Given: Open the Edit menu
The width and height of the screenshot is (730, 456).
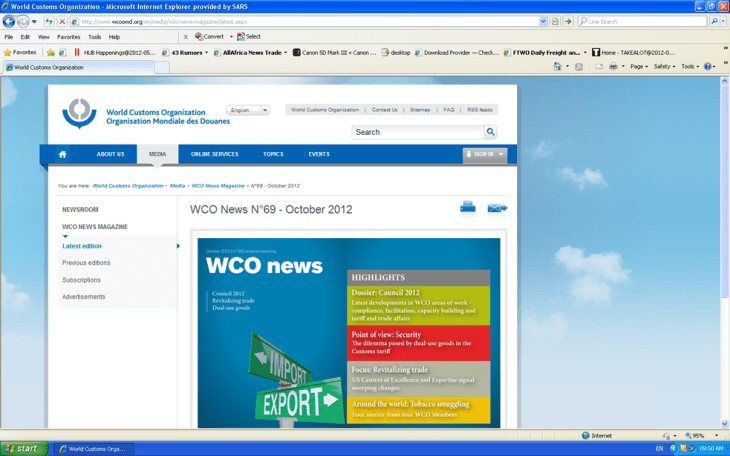Looking at the screenshot, I should [25, 37].
